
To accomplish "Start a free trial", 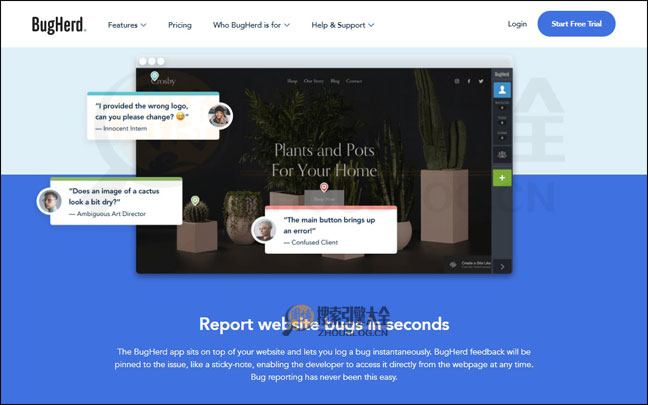I will click(x=576, y=24).
